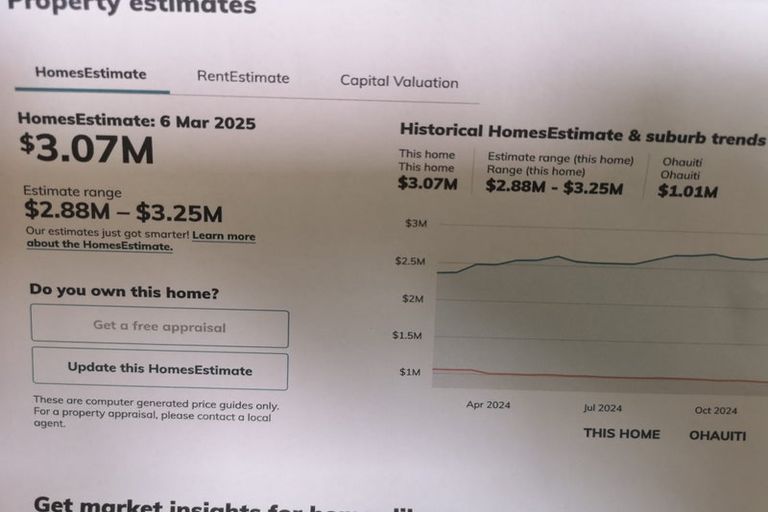
Task: Click the $1M y-axis label
Action: 410,372
